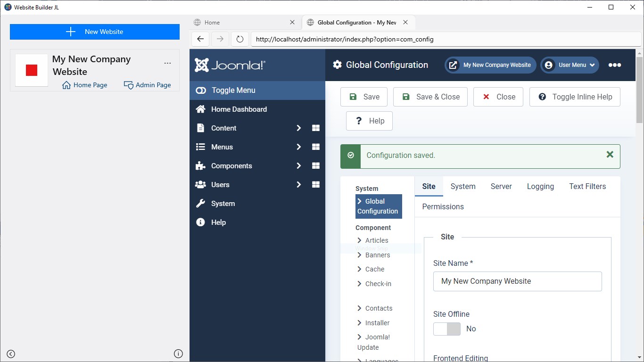Expand the Menus submenu arrow
This screenshot has width=644, height=362.
coord(298,147)
